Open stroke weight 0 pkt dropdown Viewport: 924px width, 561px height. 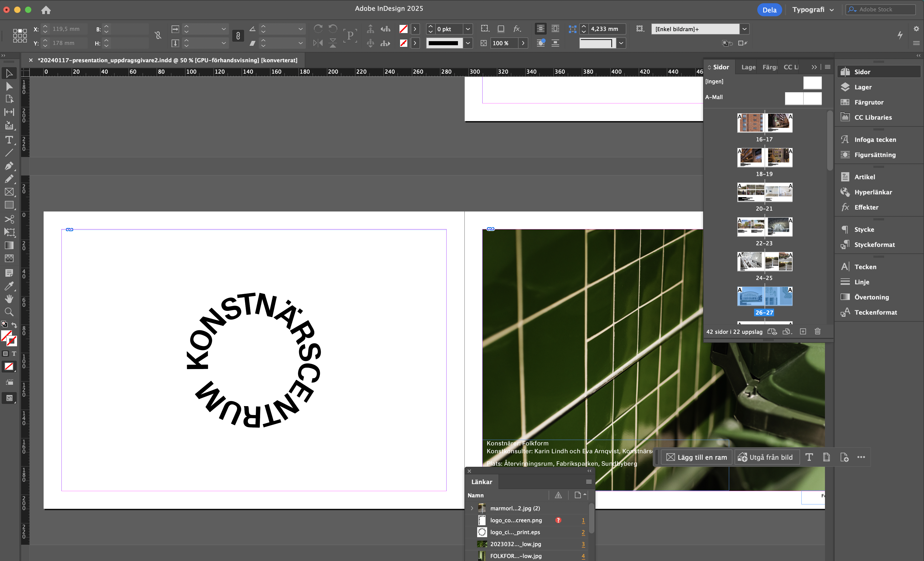coord(468,29)
